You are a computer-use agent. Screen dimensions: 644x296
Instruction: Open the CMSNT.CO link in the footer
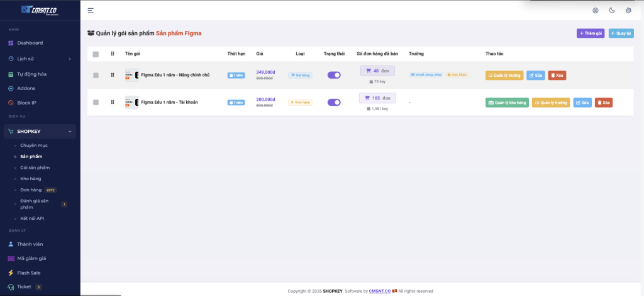(379, 291)
